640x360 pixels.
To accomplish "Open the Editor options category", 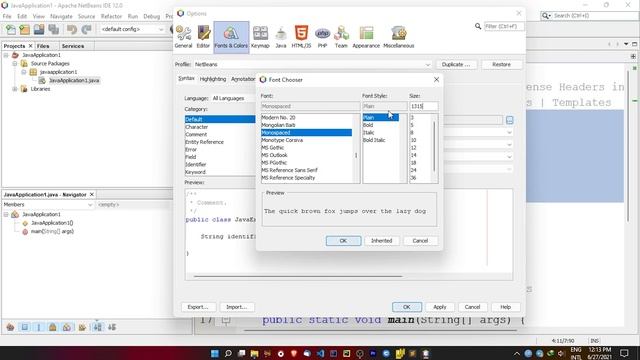I will (203, 37).
